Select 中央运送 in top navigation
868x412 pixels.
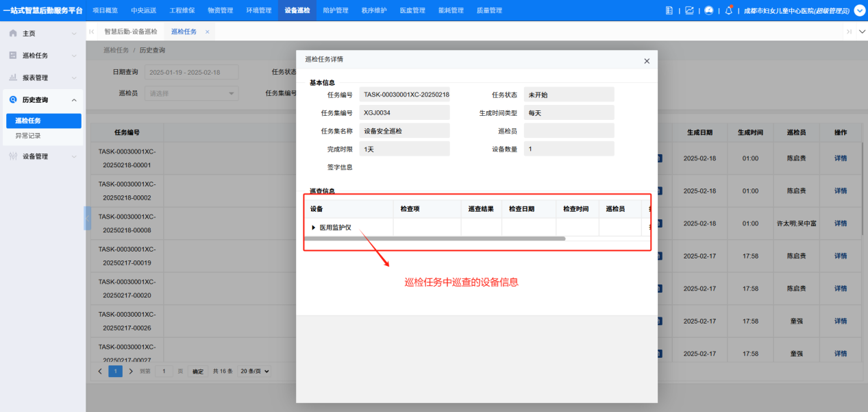[x=143, y=10]
